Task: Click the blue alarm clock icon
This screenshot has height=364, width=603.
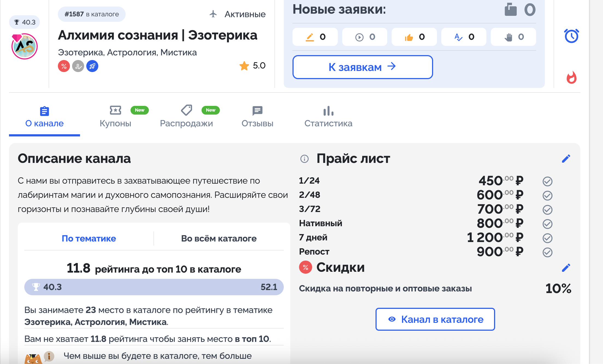Action: [x=571, y=36]
